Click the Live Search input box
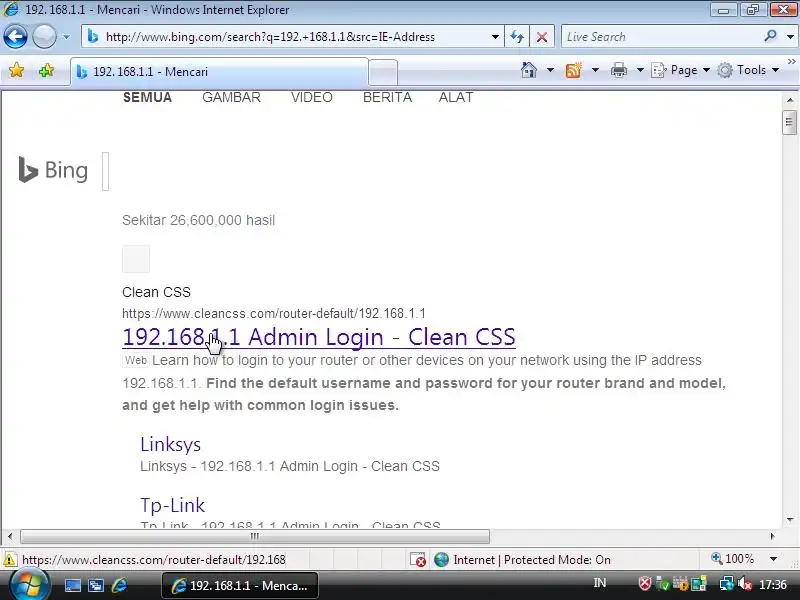 pos(661,37)
